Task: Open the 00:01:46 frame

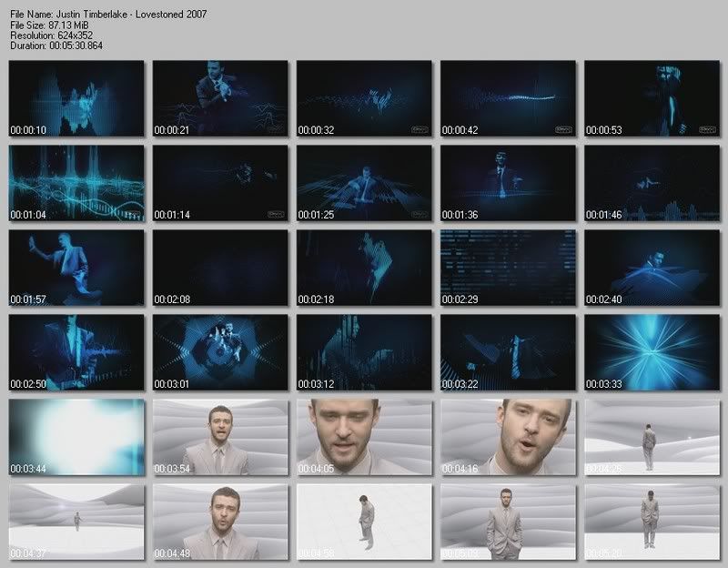Action: (652, 183)
